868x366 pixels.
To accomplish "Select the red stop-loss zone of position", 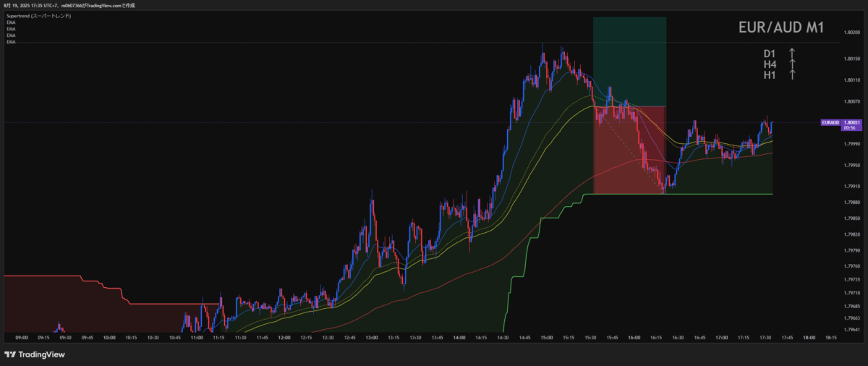I will [x=629, y=150].
